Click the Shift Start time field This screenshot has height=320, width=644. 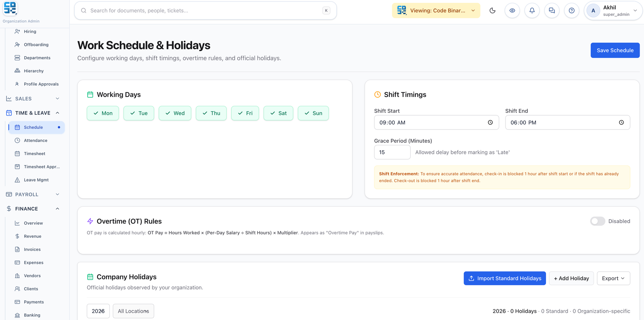pos(436,122)
